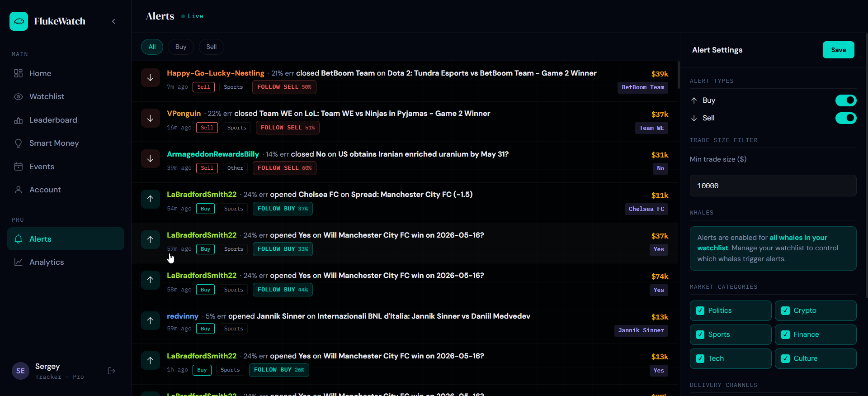This screenshot has height=396, width=868.
Task: Click the Home grid icon
Action: pos(19,73)
